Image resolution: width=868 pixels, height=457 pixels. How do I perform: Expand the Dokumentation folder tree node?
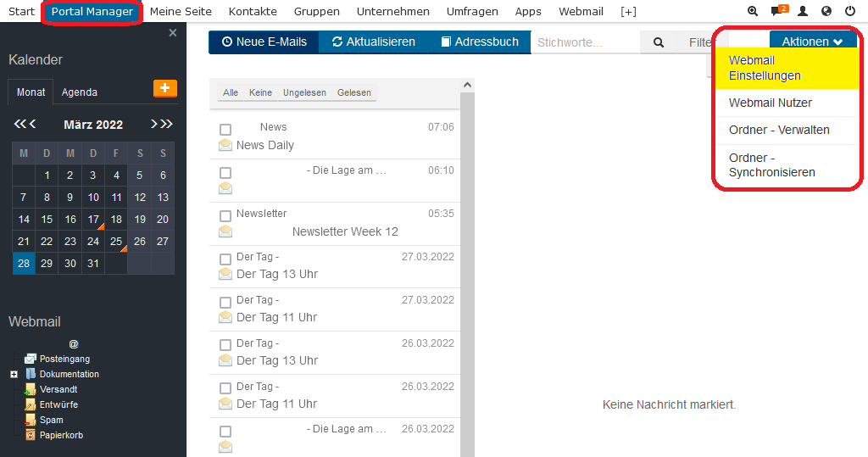click(14, 375)
